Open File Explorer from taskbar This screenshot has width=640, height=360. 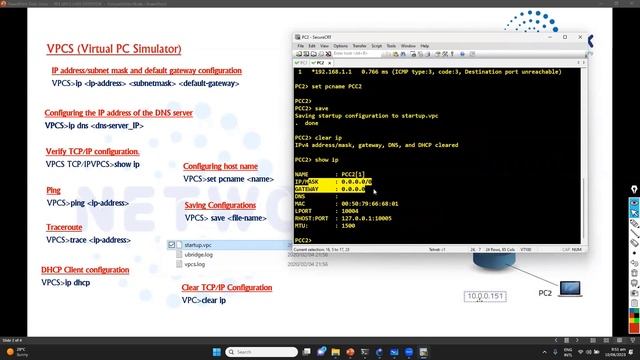coord(336,352)
